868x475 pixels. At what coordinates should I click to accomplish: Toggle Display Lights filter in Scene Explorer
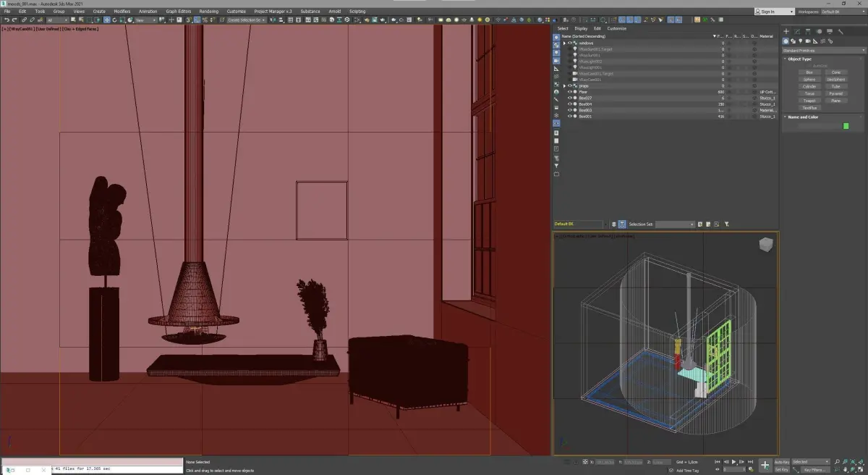coord(556,53)
